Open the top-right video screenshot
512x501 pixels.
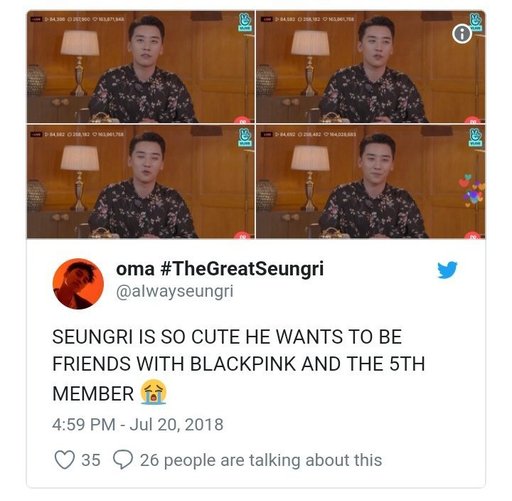(x=371, y=67)
